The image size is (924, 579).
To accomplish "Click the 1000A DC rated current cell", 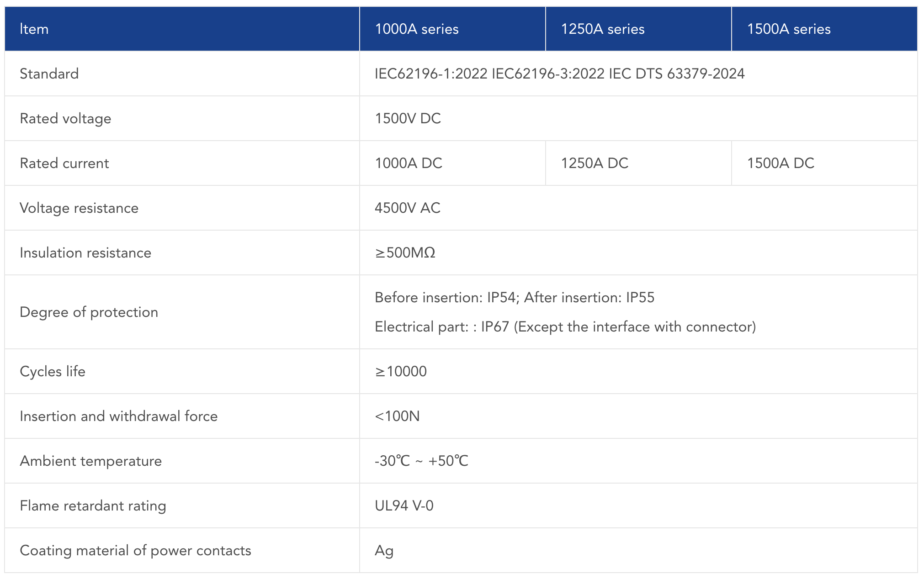I will click(409, 163).
